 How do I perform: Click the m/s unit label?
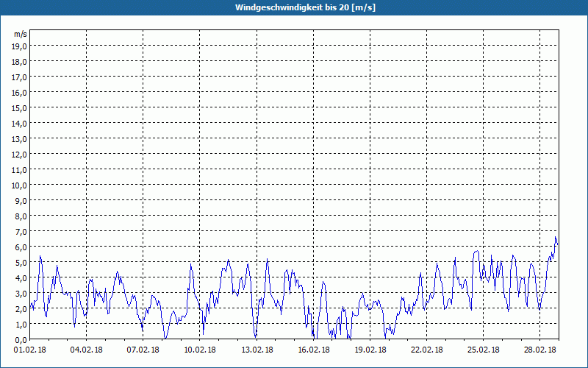click(x=21, y=34)
